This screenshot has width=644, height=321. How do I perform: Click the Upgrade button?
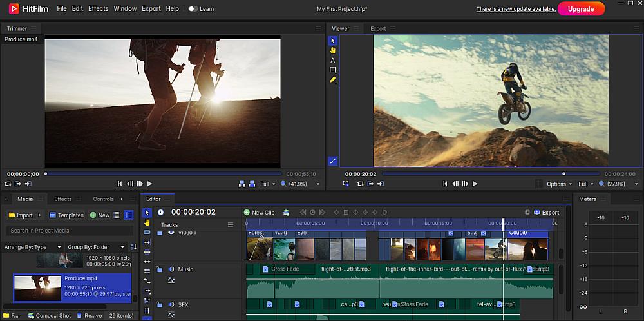(x=581, y=9)
